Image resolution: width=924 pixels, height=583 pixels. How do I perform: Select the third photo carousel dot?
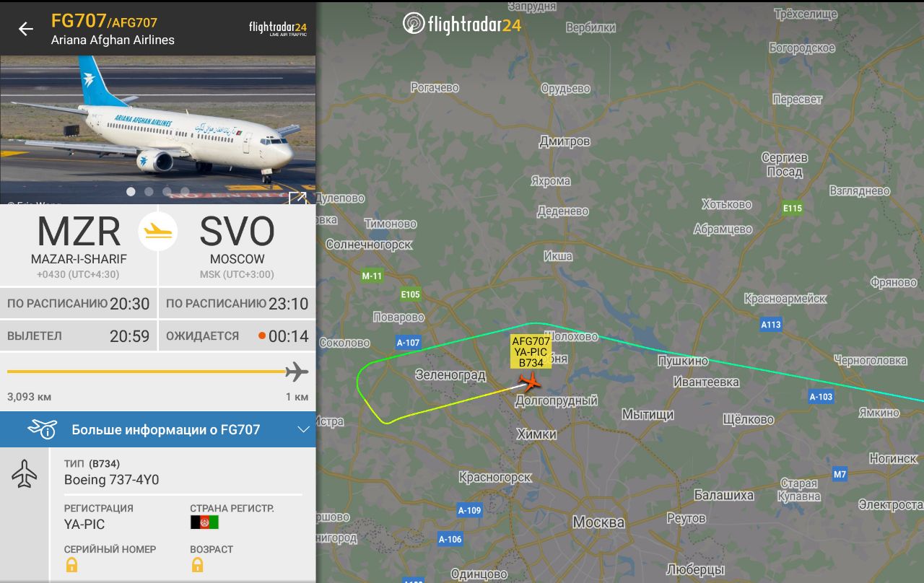pyautogui.click(x=167, y=191)
